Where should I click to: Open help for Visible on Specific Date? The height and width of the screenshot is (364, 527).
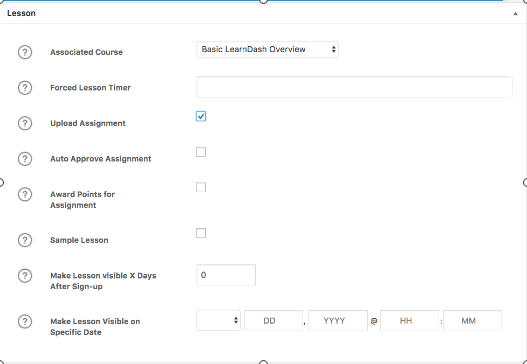click(x=25, y=321)
